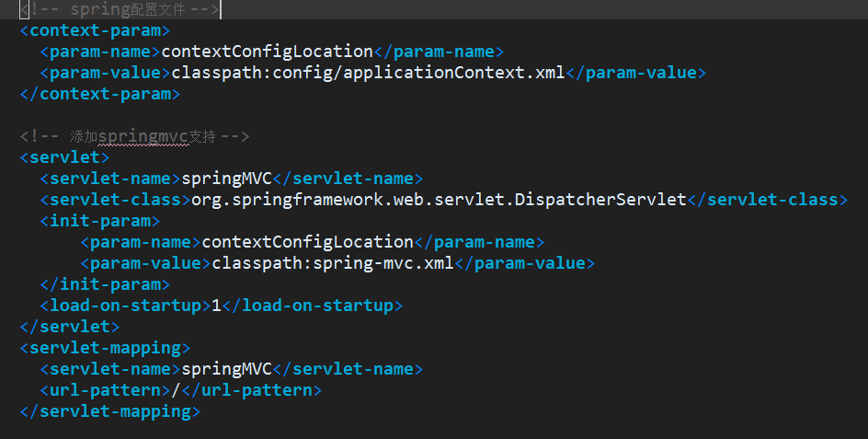This screenshot has height=439, width=868.
Task: Click the opening context-param tag
Action: [x=95, y=30]
